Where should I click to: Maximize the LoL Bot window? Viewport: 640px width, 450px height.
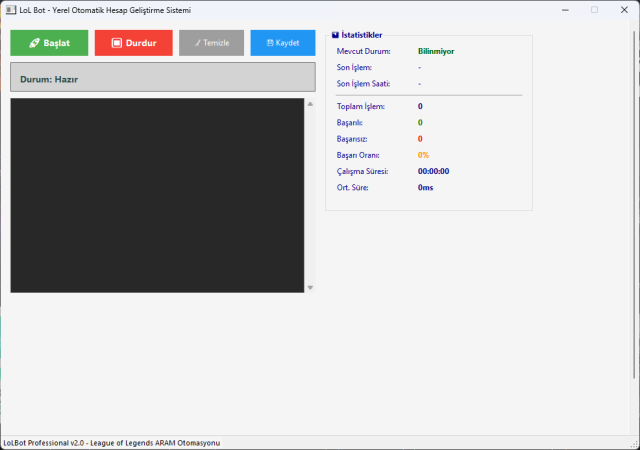[x=594, y=9]
